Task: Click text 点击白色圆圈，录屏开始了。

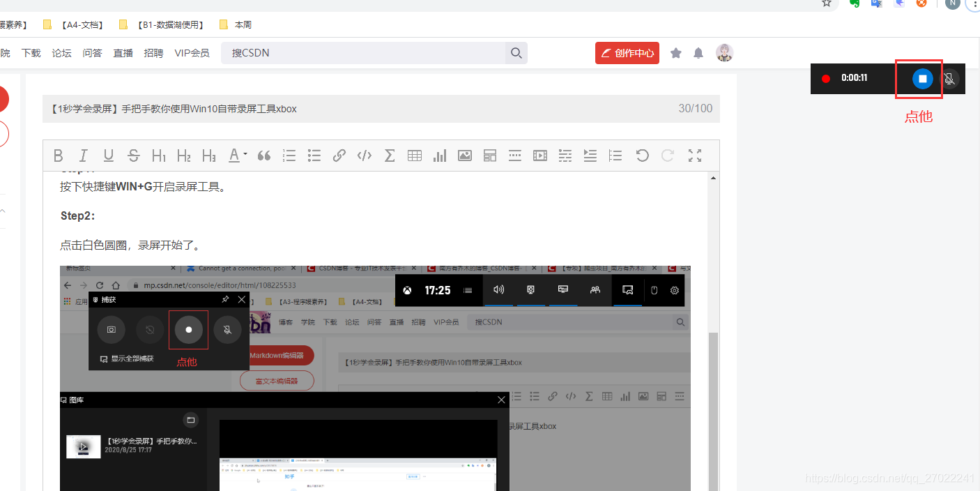Action: coord(131,245)
